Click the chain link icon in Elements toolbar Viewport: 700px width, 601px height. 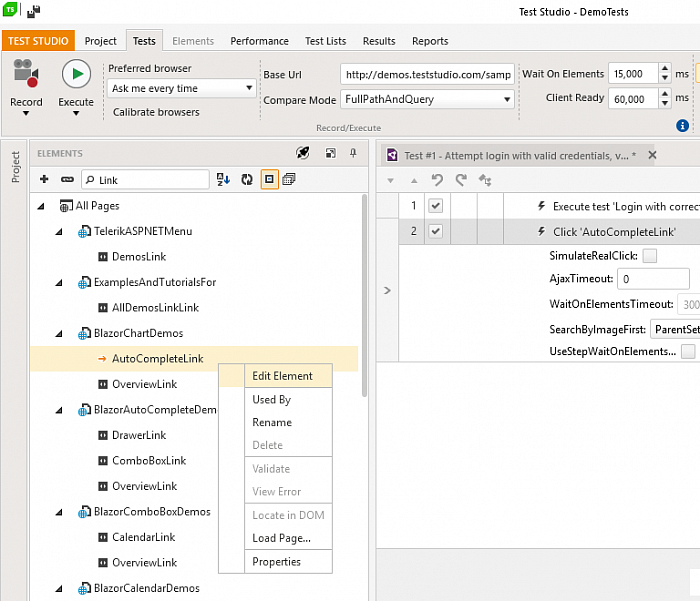[x=67, y=179]
